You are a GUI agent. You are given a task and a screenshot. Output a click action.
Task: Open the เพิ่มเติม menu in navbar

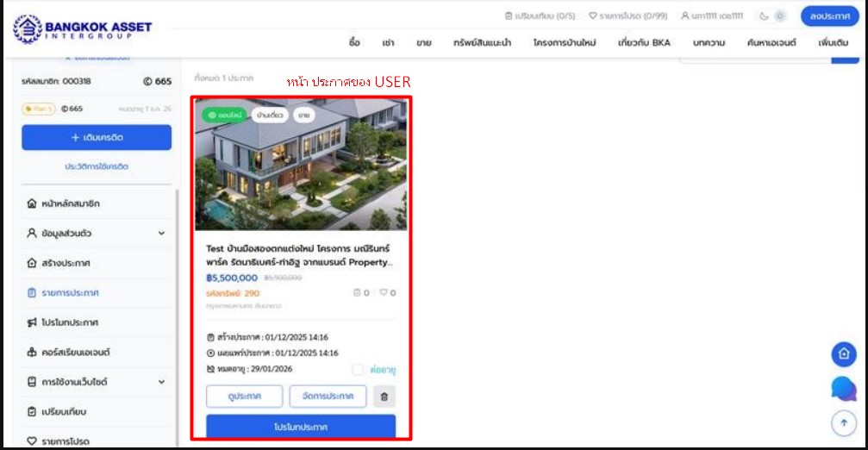[x=834, y=42]
